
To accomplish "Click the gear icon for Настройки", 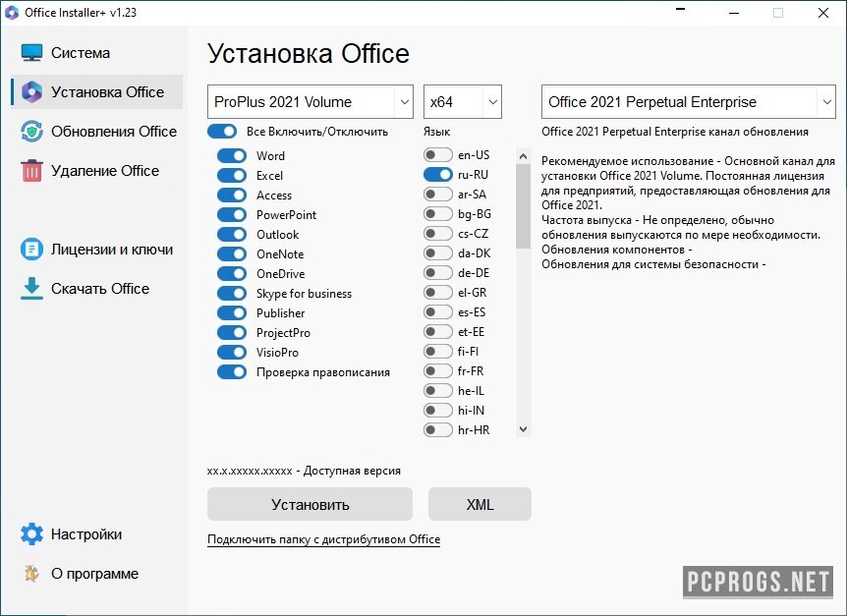I will coord(32,534).
